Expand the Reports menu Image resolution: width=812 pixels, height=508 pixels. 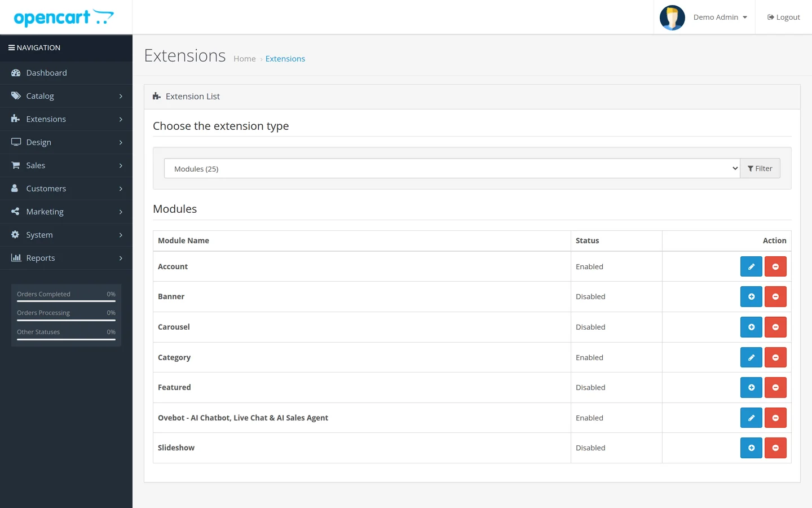(66, 258)
